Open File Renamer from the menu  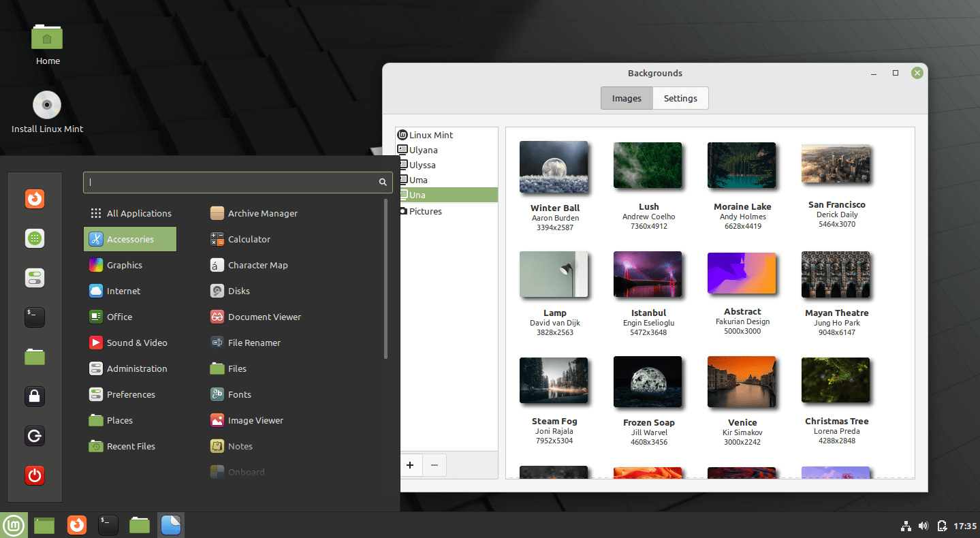(245, 343)
